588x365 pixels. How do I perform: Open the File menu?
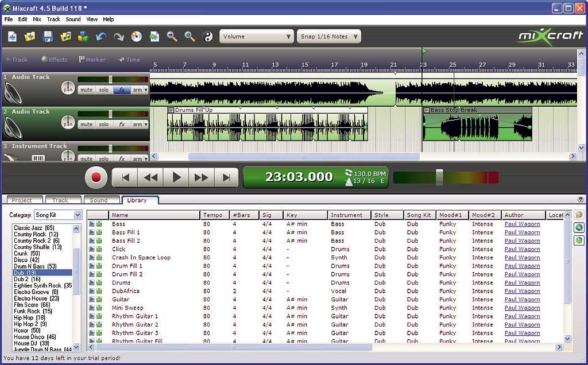(x=8, y=19)
